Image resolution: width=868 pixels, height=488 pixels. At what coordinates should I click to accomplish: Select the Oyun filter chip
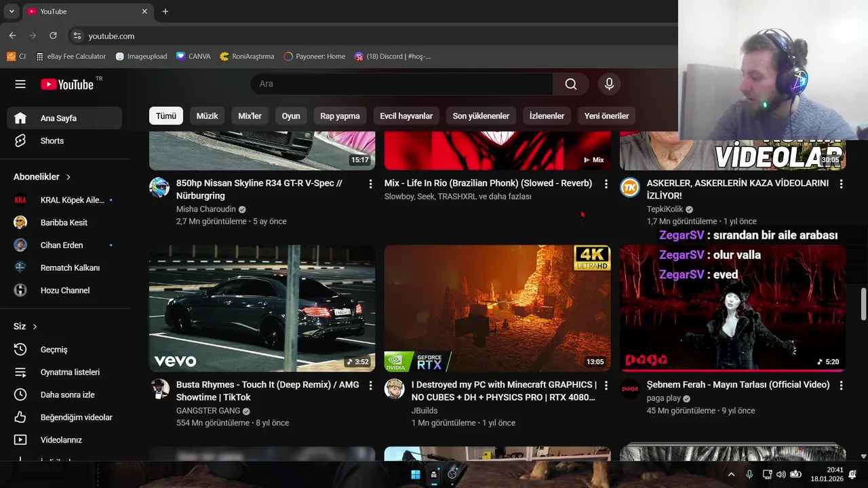(x=291, y=116)
